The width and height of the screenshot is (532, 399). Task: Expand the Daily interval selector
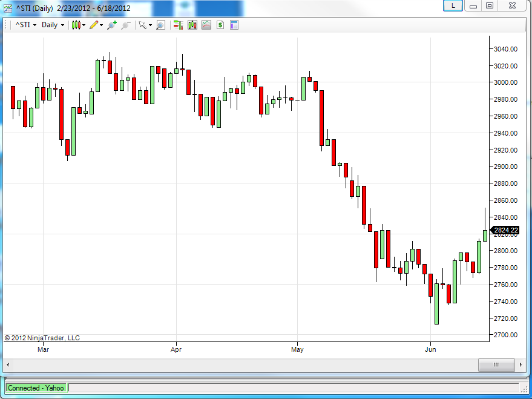point(53,25)
